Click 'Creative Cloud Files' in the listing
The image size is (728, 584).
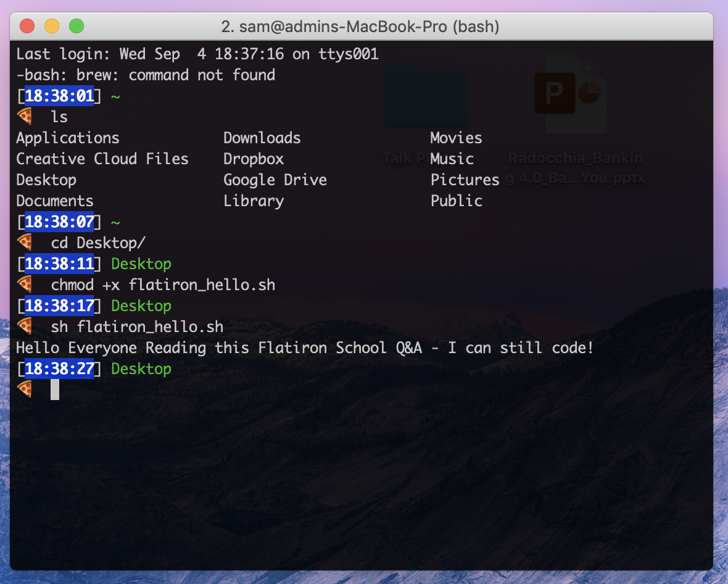102,159
